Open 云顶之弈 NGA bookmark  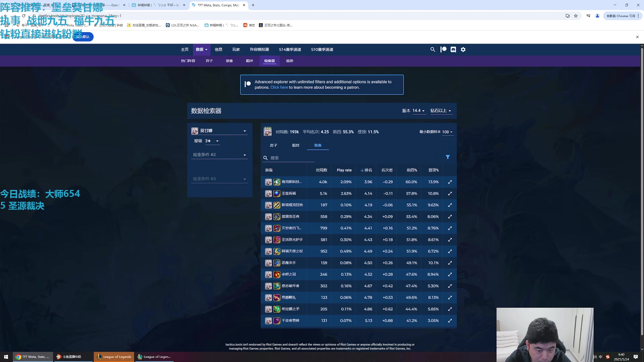point(182,25)
